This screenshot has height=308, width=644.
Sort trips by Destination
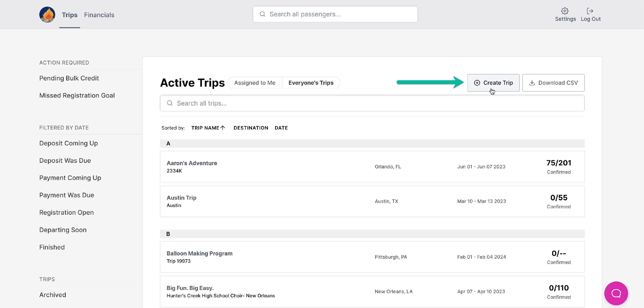click(x=251, y=128)
